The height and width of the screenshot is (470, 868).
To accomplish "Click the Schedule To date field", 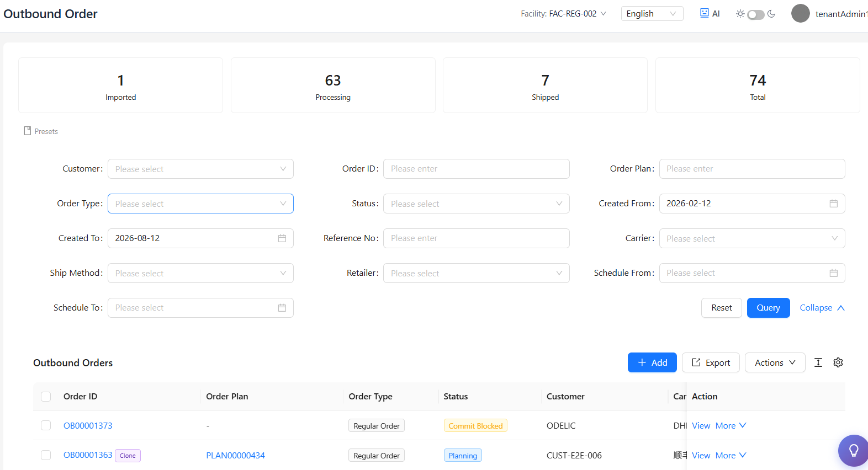I will 200,308.
